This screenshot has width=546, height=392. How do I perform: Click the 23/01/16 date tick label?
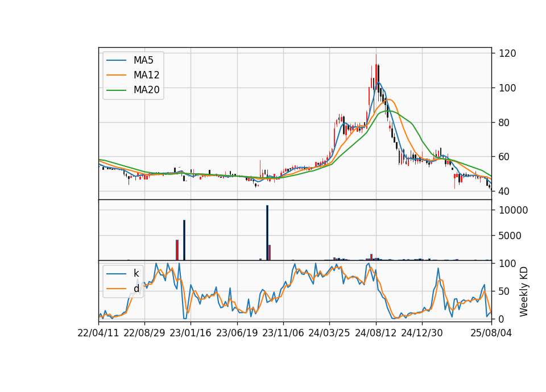point(191,333)
